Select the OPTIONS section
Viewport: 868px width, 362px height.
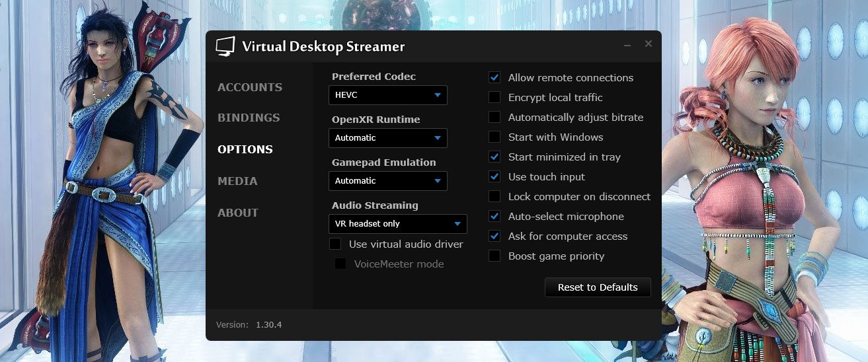coord(245,149)
